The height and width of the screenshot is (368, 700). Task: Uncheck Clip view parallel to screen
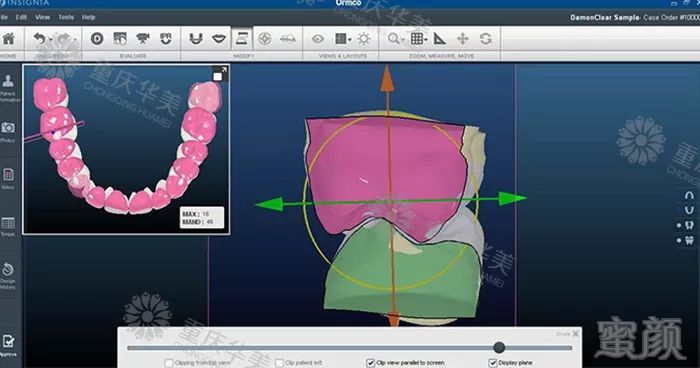coord(370,363)
